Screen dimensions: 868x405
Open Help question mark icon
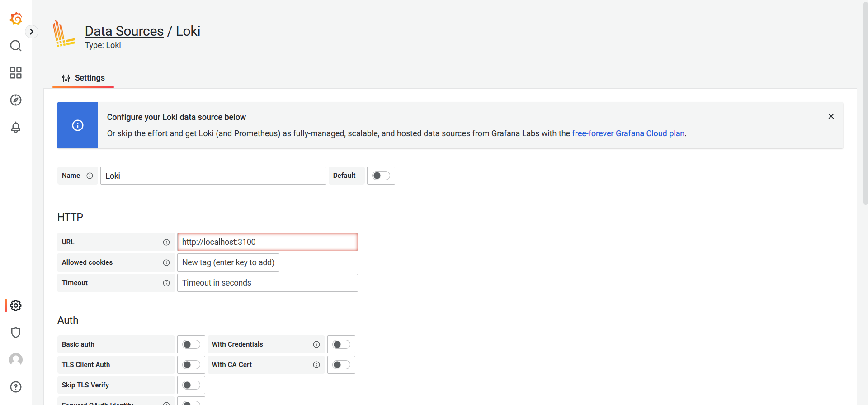16,387
